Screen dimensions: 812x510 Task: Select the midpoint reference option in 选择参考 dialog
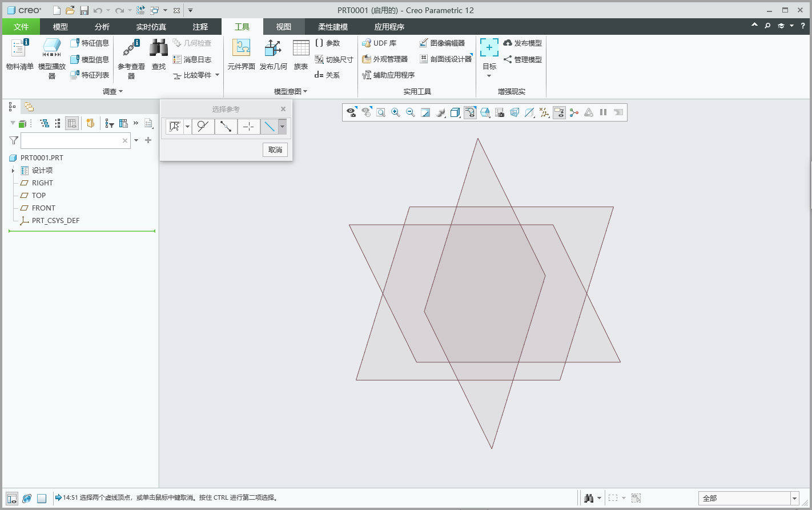click(226, 127)
